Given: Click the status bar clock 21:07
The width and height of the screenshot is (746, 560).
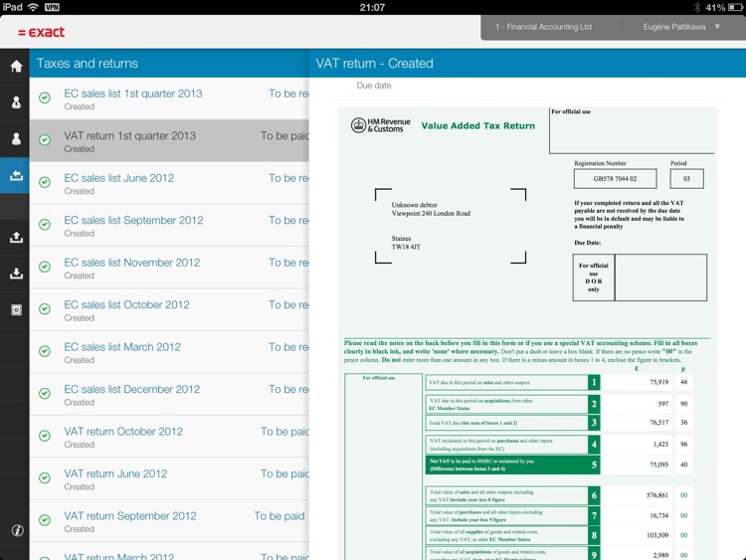Looking at the screenshot, I should coord(373,7).
